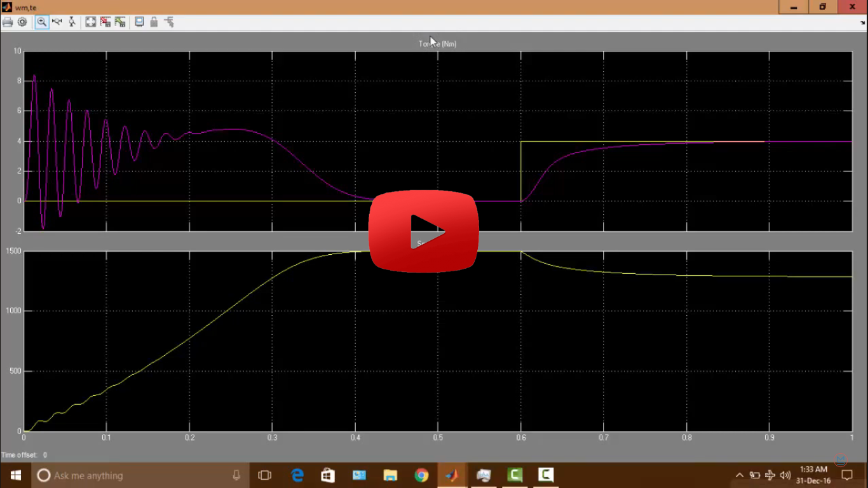This screenshot has height=488, width=868.
Task: Open Google Chrome from taskbar
Action: tap(421, 475)
